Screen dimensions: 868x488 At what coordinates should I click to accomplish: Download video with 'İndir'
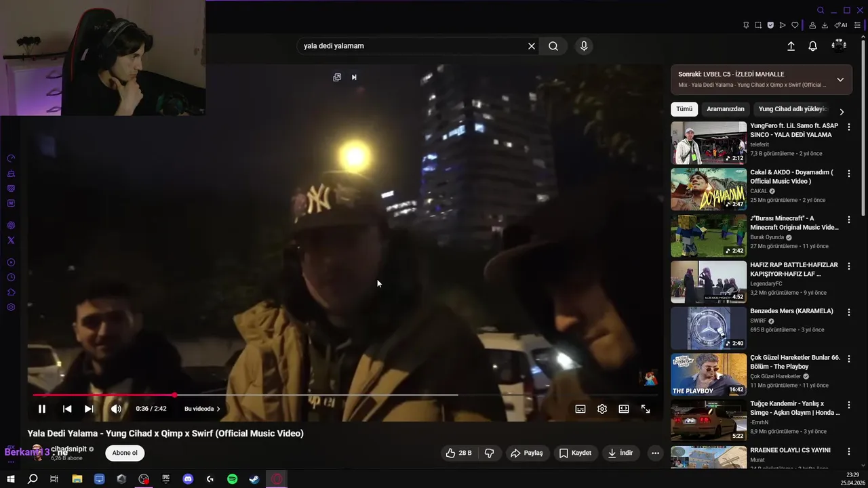620,453
